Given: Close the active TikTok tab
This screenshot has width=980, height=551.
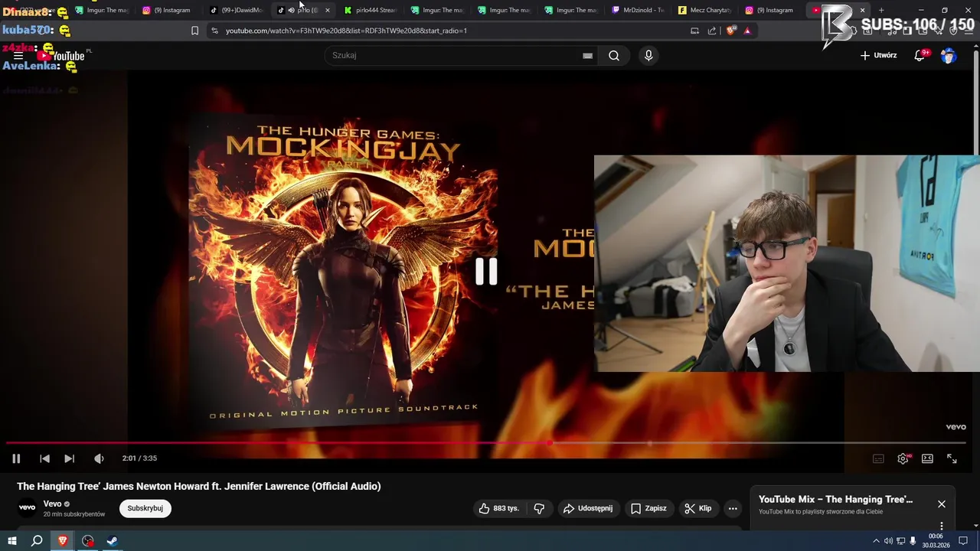Looking at the screenshot, I should [x=328, y=10].
